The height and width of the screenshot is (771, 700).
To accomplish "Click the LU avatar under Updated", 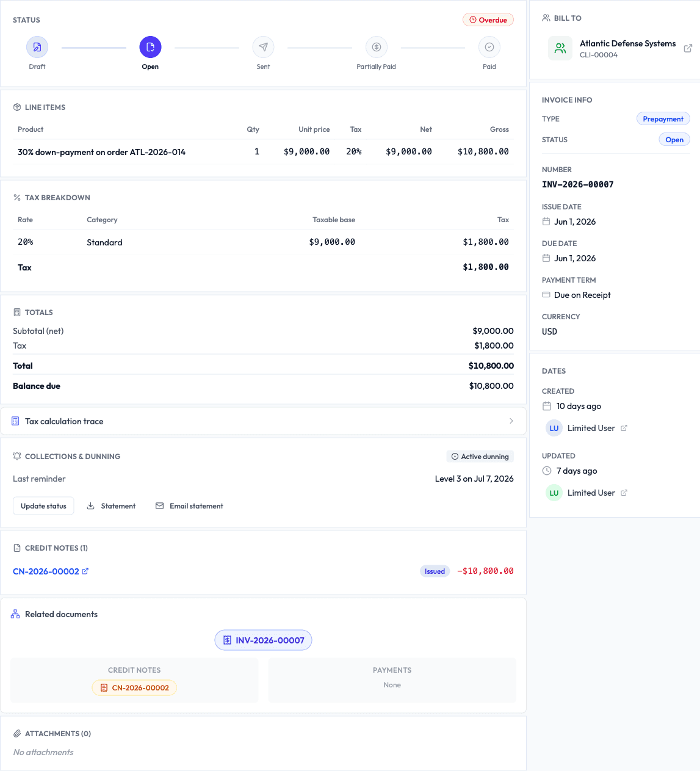I will [554, 493].
